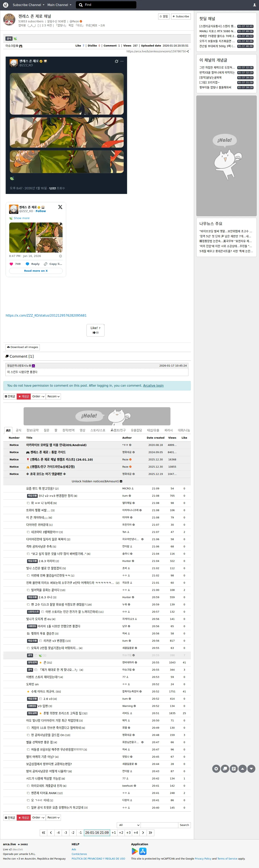
Task: Open post 2.6.3 아리아 [2]
Action: click(49, 561)
